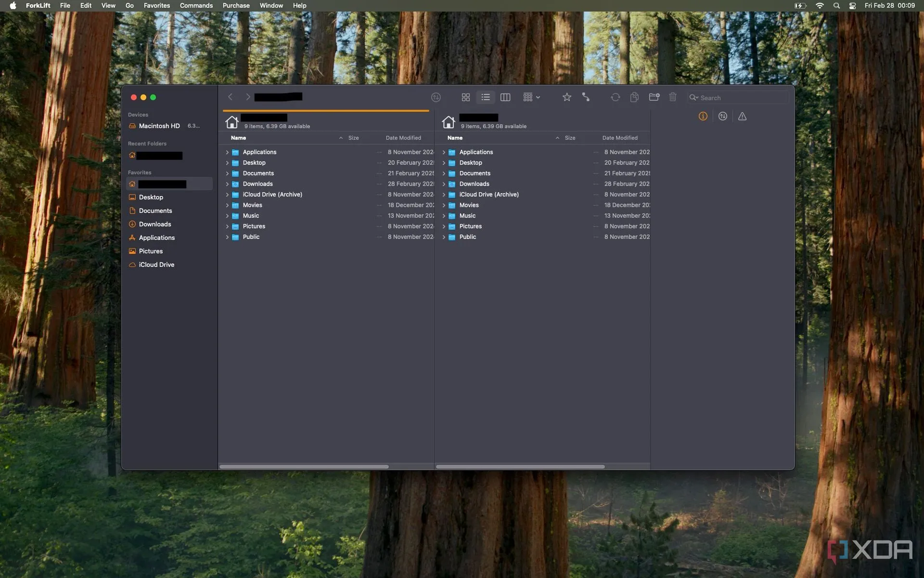Image resolution: width=924 pixels, height=578 pixels.
Task: Click the home icon in left pane header
Action: click(x=232, y=122)
